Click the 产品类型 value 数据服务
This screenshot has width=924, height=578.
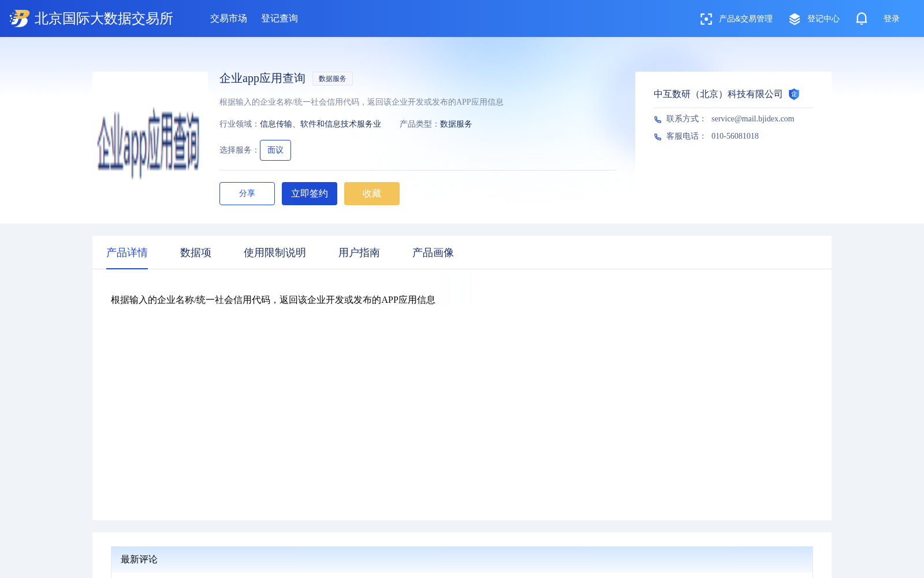pos(456,124)
